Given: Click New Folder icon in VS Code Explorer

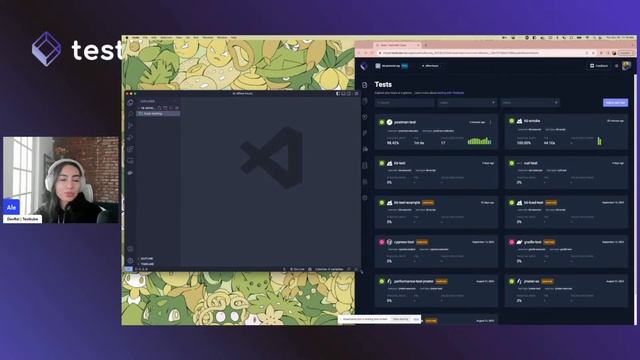Looking at the screenshot, I should click(x=165, y=108).
